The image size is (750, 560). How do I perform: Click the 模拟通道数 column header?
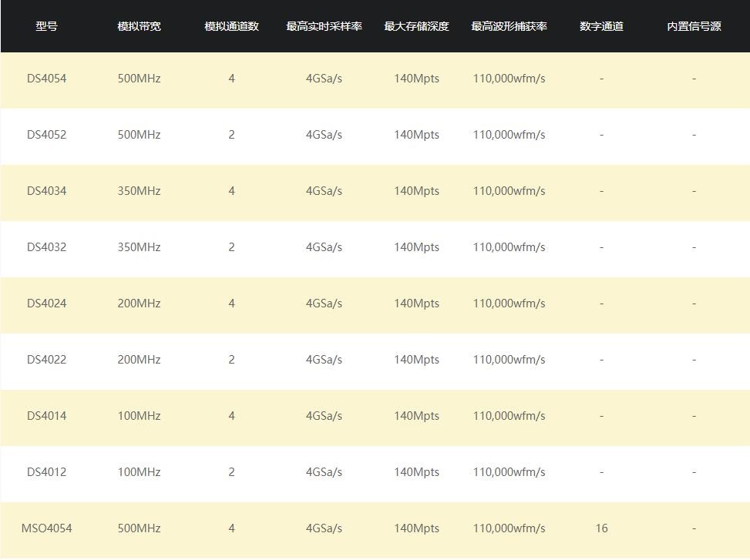click(x=231, y=26)
